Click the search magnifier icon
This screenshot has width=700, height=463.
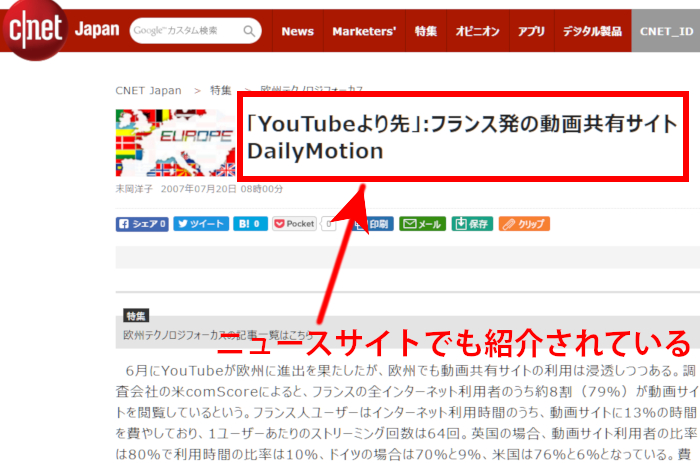coord(249,31)
